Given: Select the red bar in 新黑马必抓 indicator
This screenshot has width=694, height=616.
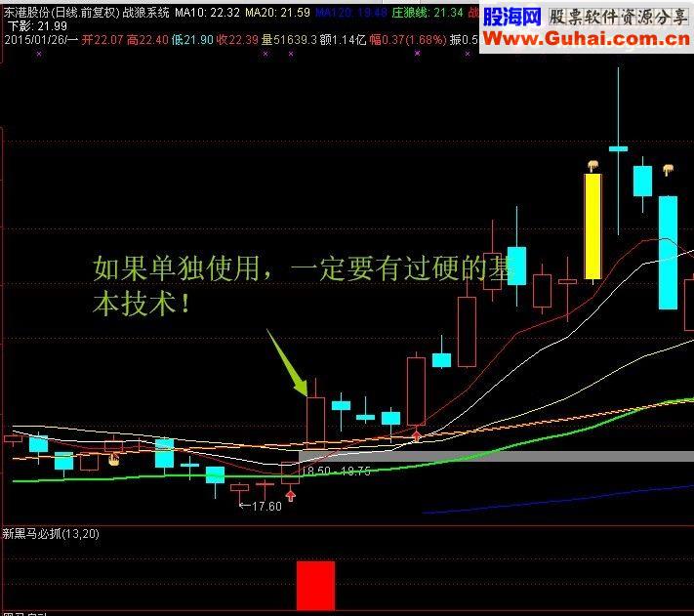Looking at the screenshot, I should pos(315,586).
